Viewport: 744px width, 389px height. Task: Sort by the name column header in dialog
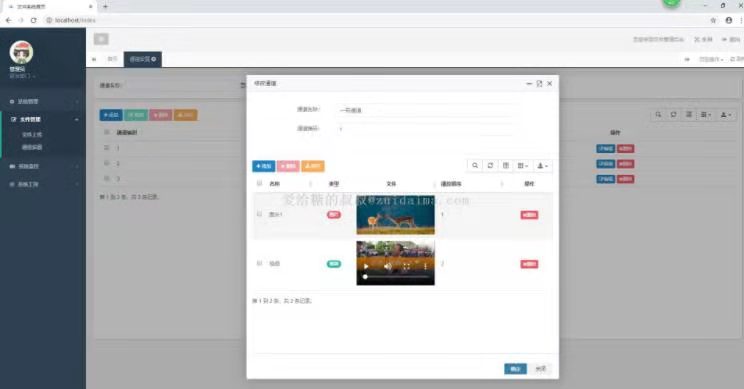point(274,184)
